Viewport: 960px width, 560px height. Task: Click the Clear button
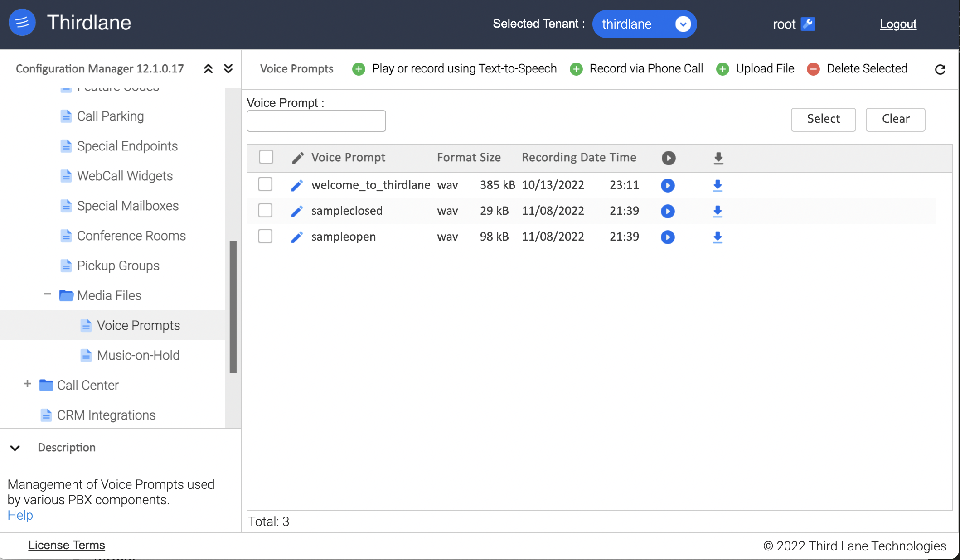(895, 119)
